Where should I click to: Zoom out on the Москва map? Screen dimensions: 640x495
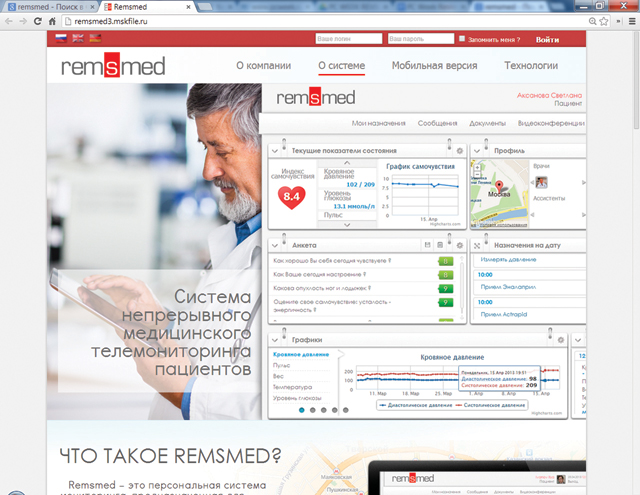[x=477, y=174]
